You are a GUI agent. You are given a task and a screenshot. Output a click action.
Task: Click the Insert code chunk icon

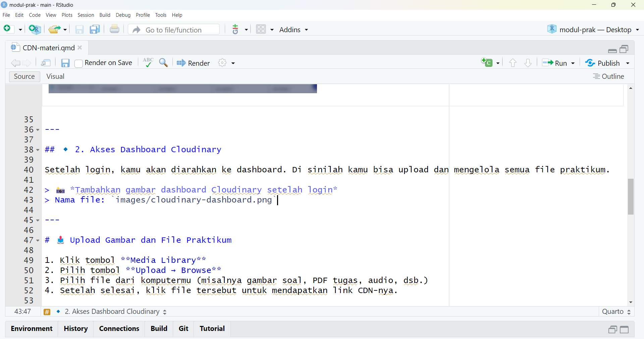click(x=487, y=63)
